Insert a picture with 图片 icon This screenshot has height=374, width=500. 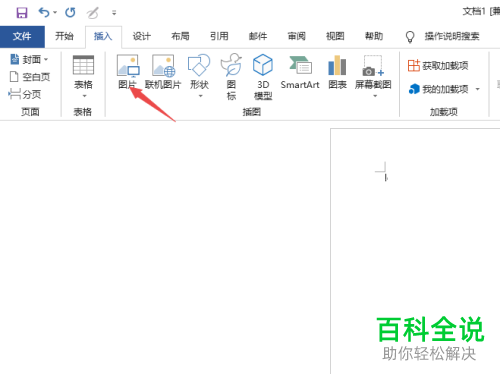[128, 66]
